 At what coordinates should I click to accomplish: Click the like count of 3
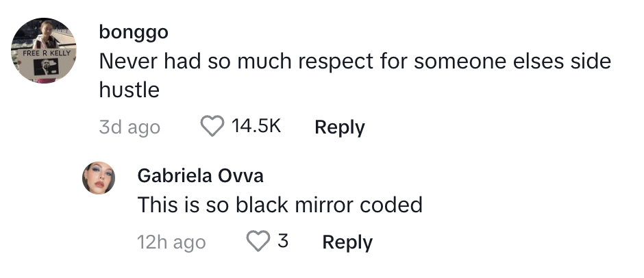[282, 240]
